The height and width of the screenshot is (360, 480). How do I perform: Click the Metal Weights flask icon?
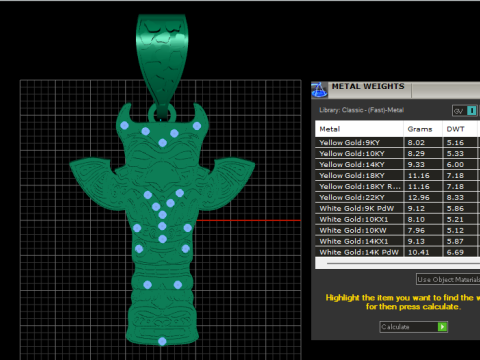tap(319, 90)
